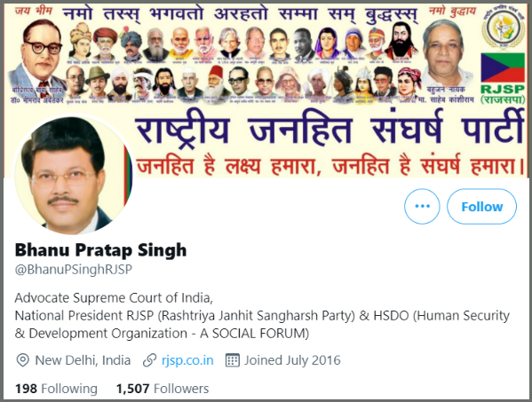Open the three-dots more options menu
This screenshot has height=402, width=532.
(422, 207)
